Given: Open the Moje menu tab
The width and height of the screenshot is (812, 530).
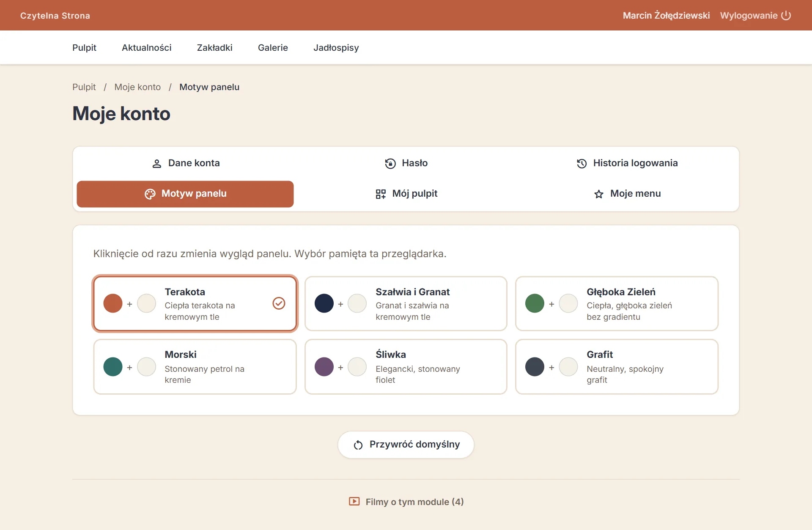Looking at the screenshot, I should [x=627, y=194].
